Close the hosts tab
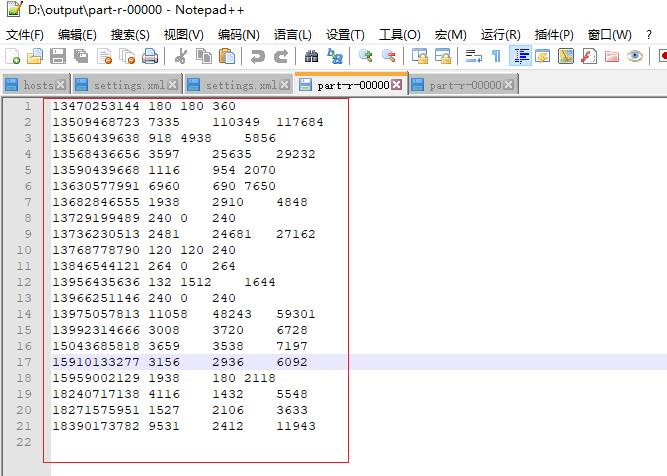 [x=61, y=85]
